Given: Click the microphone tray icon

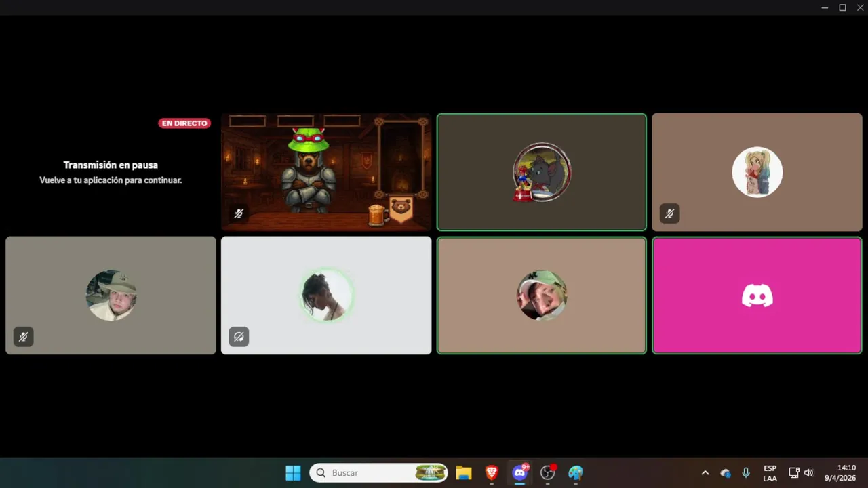Looking at the screenshot, I should pos(746,472).
